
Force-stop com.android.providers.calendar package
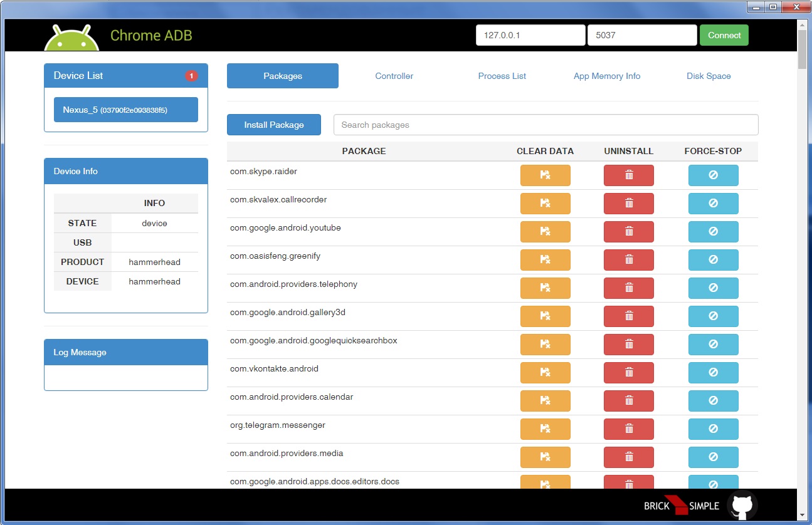713,401
